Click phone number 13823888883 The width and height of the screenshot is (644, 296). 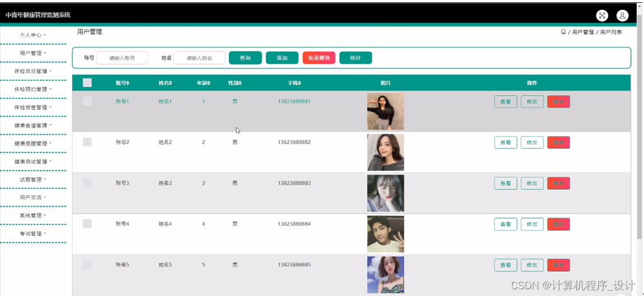coord(294,183)
